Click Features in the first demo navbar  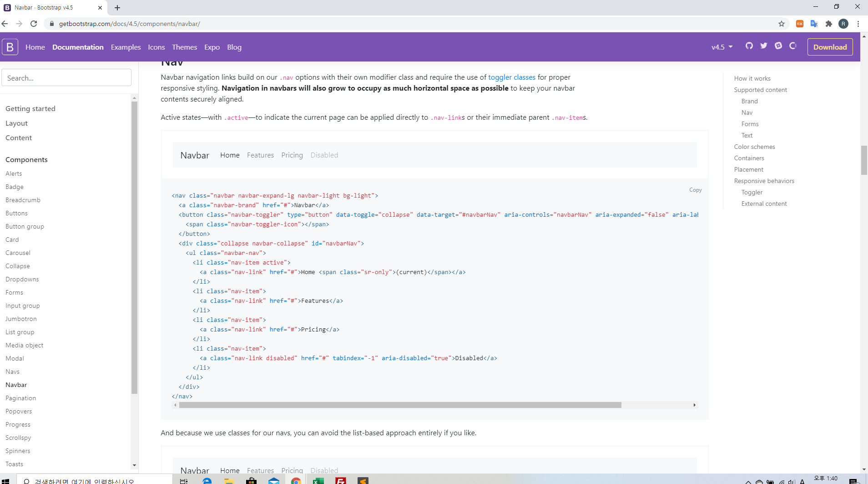point(260,155)
